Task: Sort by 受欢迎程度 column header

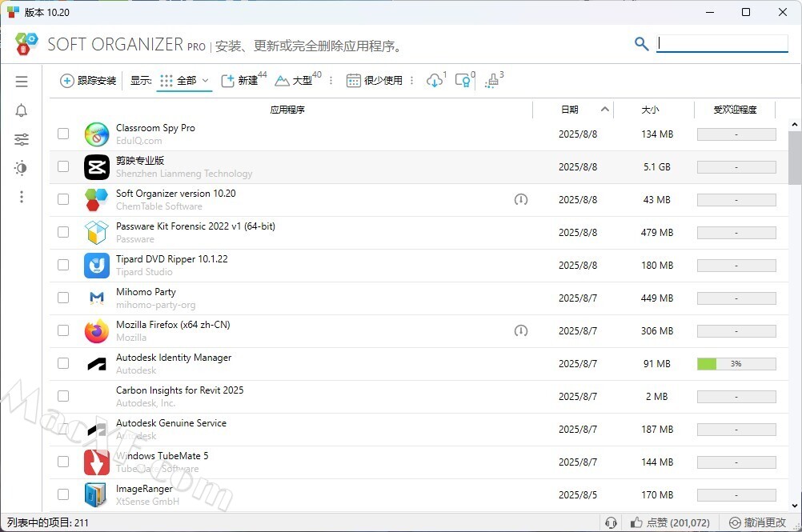Action: point(735,110)
